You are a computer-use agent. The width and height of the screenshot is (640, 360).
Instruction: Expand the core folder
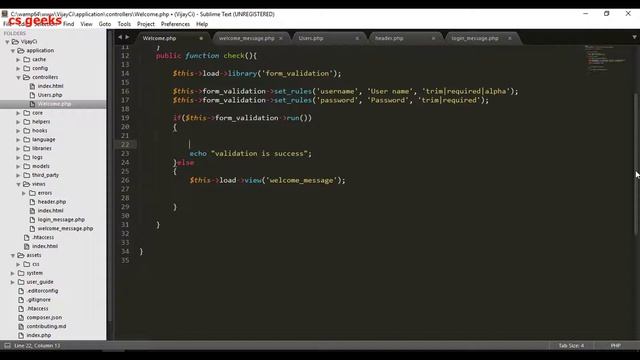(18, 113)
